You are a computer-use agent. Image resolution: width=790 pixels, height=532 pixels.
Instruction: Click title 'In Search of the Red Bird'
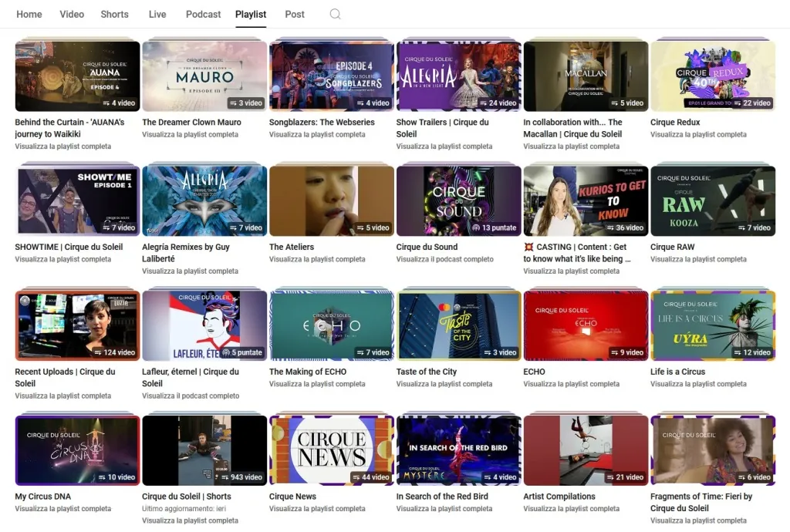(x=442, y=497)
